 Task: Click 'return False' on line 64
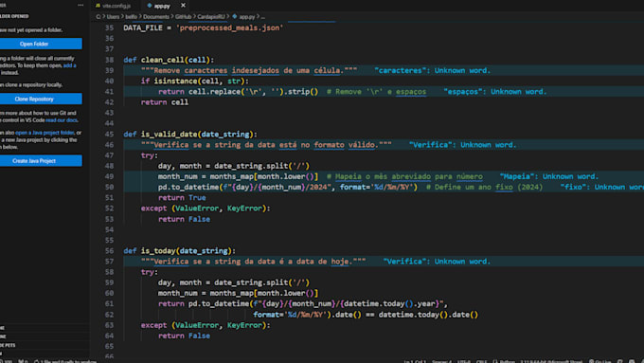184,336
